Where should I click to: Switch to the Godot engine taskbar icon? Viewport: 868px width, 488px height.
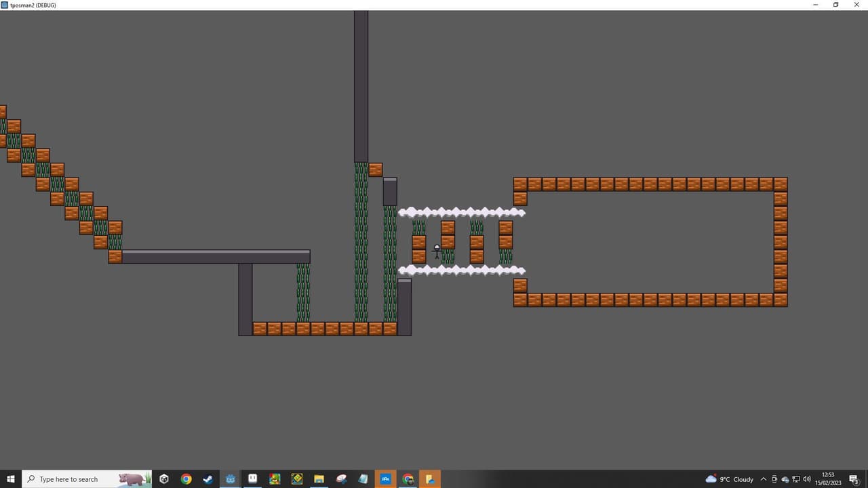tap(231, 479)
